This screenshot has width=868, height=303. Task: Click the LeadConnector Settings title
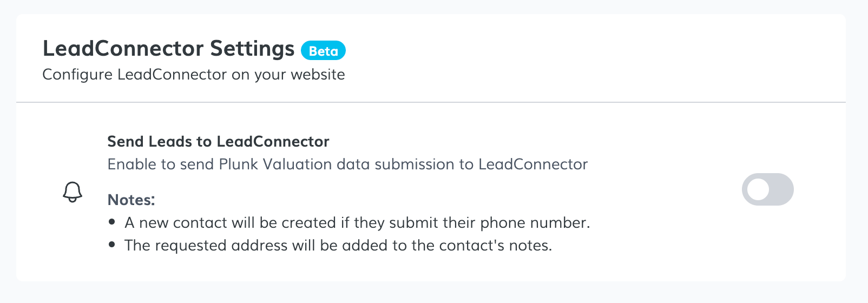tap(168, 49)
